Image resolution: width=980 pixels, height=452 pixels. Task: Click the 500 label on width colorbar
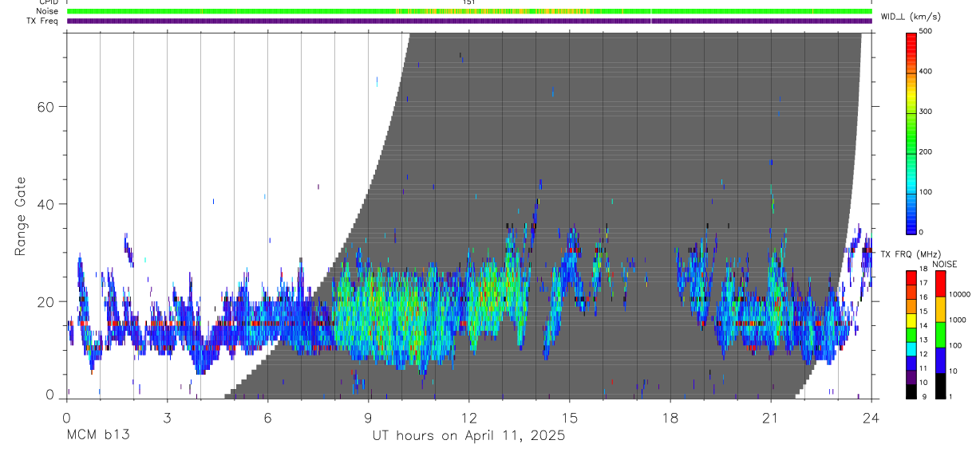click(926, 31)
